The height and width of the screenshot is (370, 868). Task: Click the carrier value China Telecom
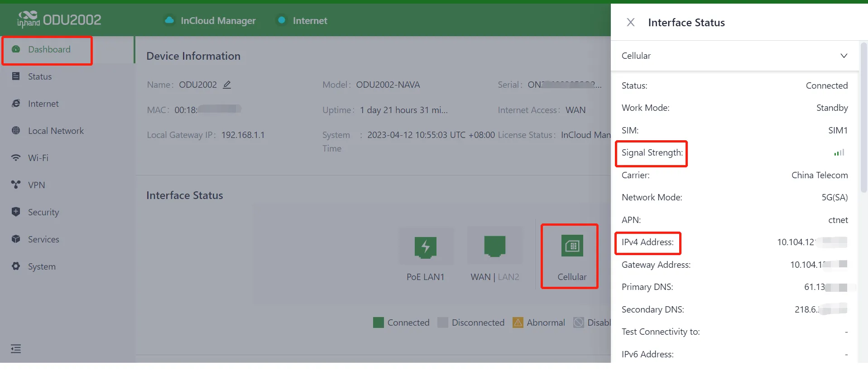click(x=820, y=175)
